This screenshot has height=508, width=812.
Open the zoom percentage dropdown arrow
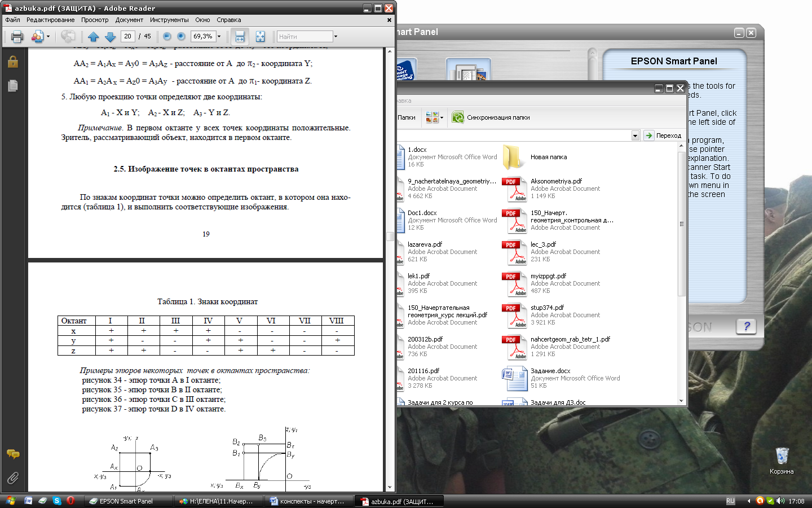pyautogui.click(x=219, y=36)
